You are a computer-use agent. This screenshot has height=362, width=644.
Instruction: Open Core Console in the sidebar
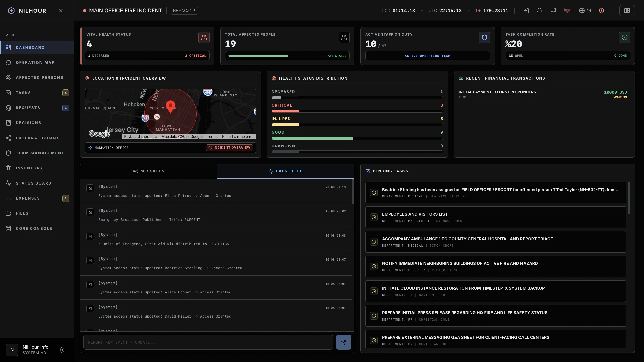click(37, 229)
